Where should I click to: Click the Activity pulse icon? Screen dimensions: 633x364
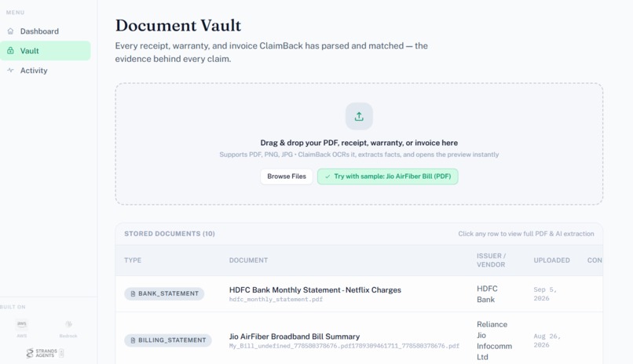(10, 70)
